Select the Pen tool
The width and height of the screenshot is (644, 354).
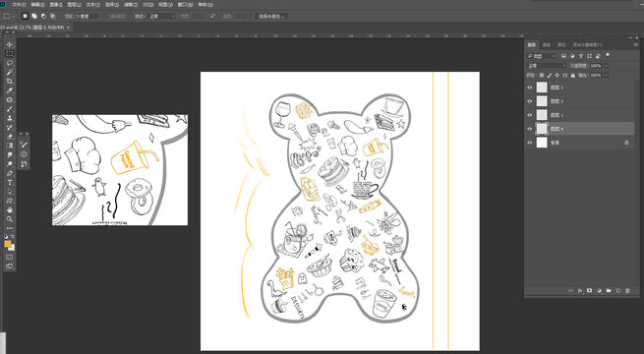tap(10, 173)
